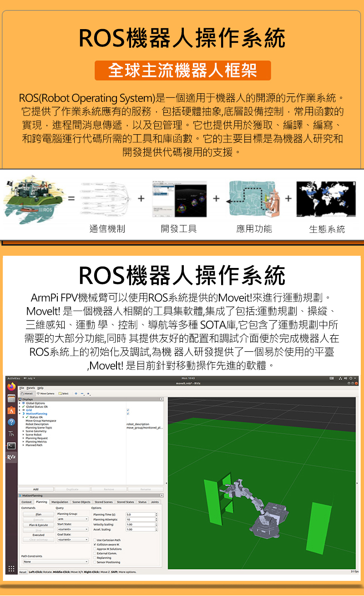Enable the Replanning checkbox
Screen dimensions: 364x596
[x=95, y=558]
